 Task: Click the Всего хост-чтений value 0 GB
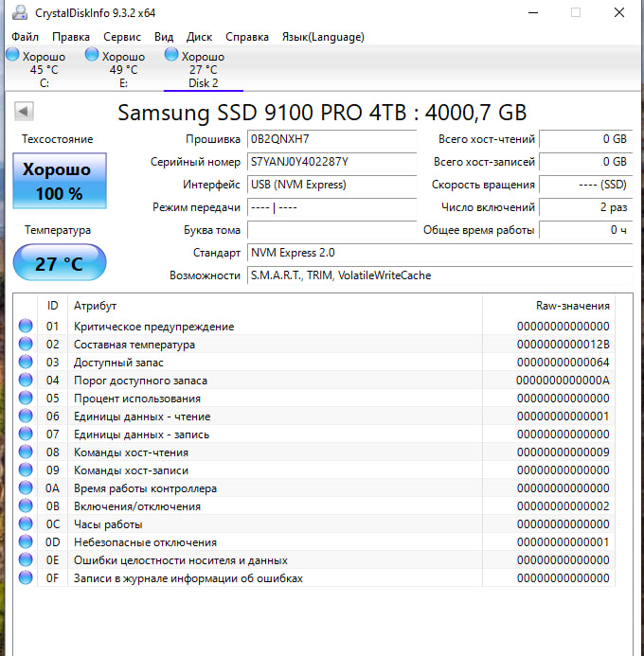[x=586, y=139]
